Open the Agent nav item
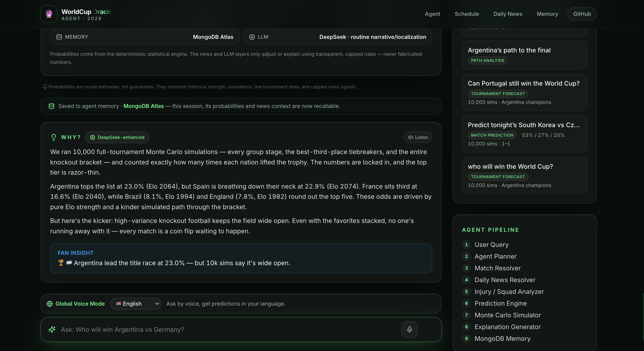This screenshot has width=644, height=351. [432, 14]
